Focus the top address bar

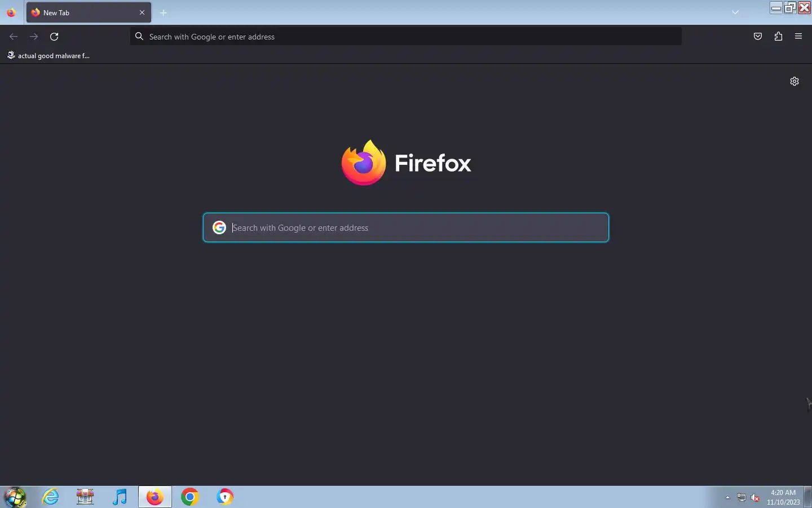[x=406, y=37]
